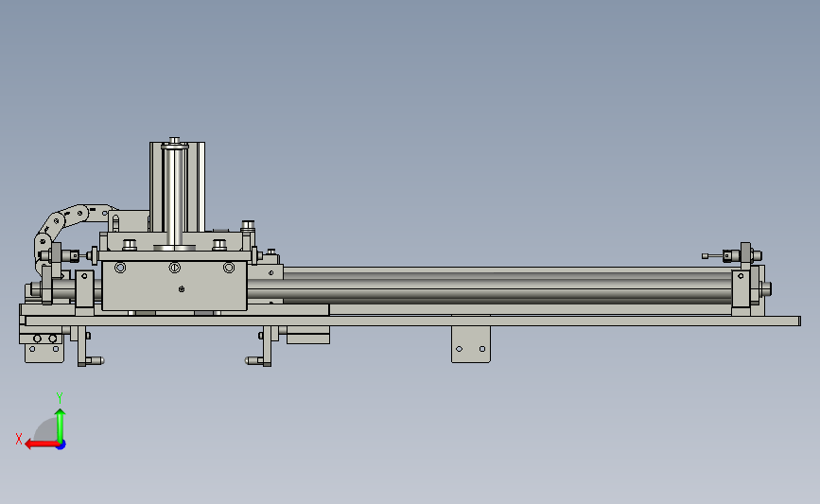Select the clamp lever handle under the middle
Viewport: 820px width, 504px height.
(259, 348)
